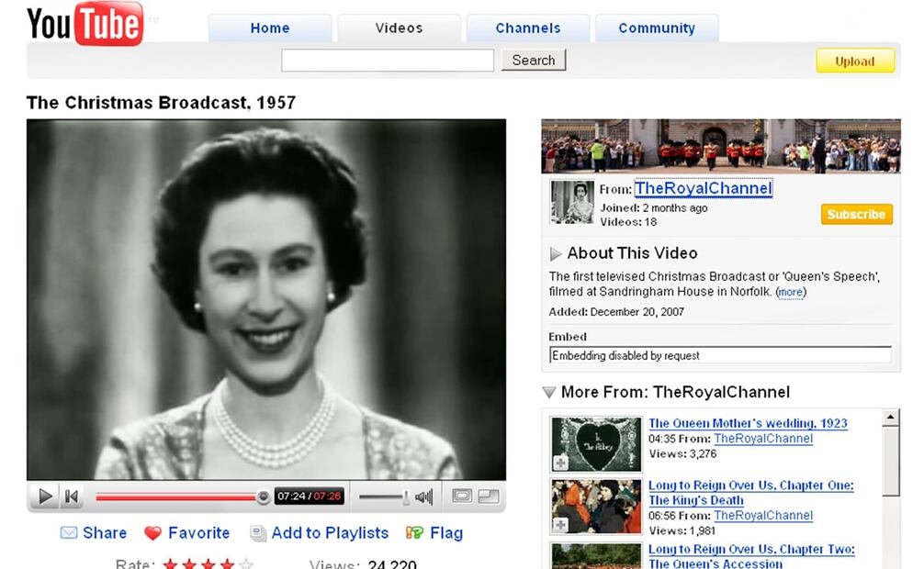Collapse the More From: TheRoyalChannel section

pyautogui.click(x=549, y=393)
